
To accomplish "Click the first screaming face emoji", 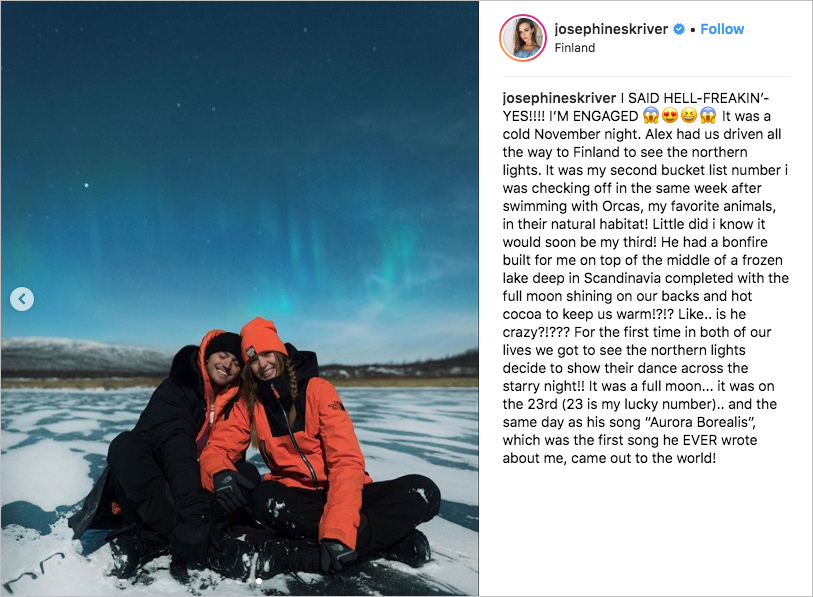I will [x=651, y=115].
